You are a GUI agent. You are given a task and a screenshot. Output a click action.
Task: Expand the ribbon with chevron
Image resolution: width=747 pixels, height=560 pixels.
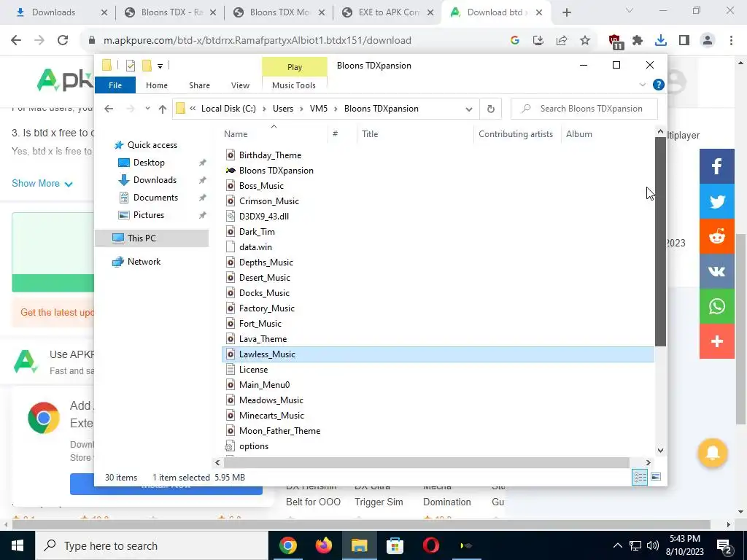642,85
